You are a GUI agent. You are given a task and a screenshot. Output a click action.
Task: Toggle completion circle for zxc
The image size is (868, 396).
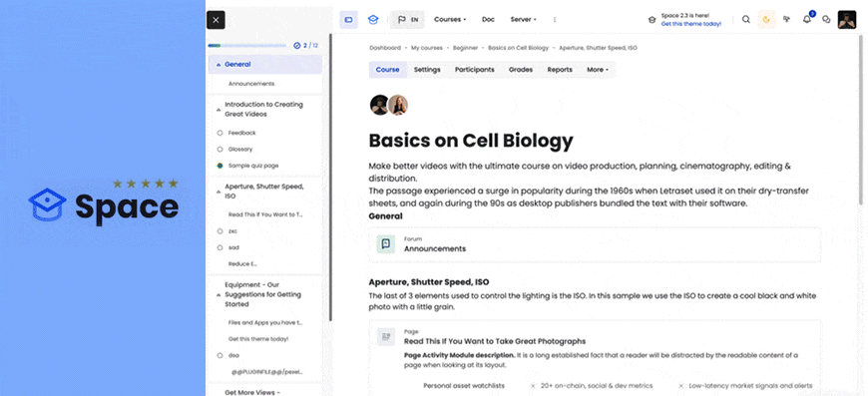(219, 231)
